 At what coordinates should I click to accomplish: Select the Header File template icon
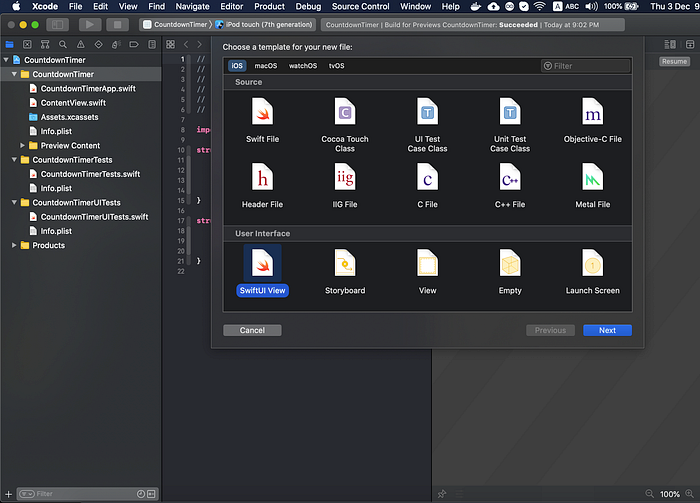point(263,178)
